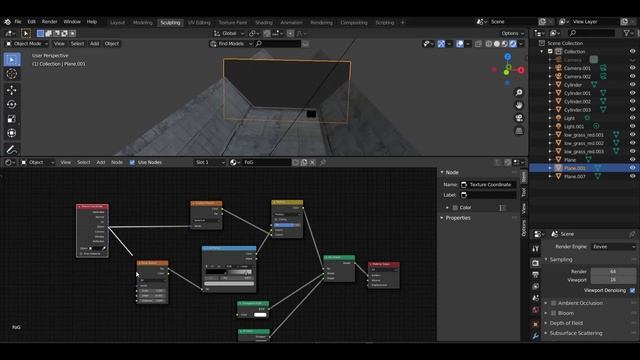Click Add in the 3D viewport header

[94, 44]
